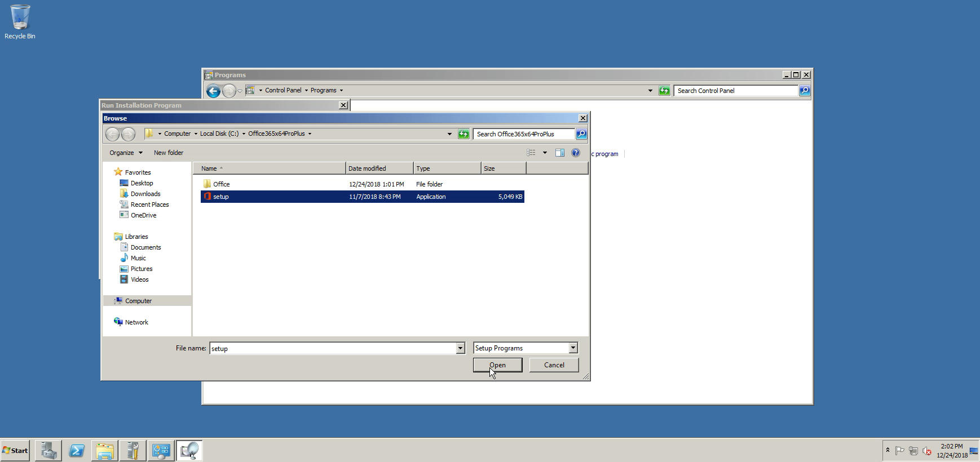Screen dimensions: 980x462
Task: Expand the File name dropdown arrow
Action: coord(460,348)
